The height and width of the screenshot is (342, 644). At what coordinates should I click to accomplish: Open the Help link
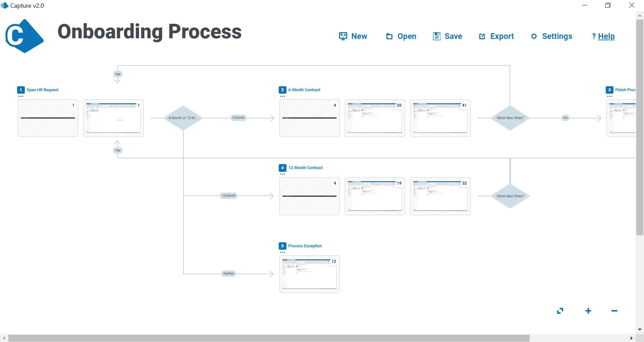coord(606,36)
